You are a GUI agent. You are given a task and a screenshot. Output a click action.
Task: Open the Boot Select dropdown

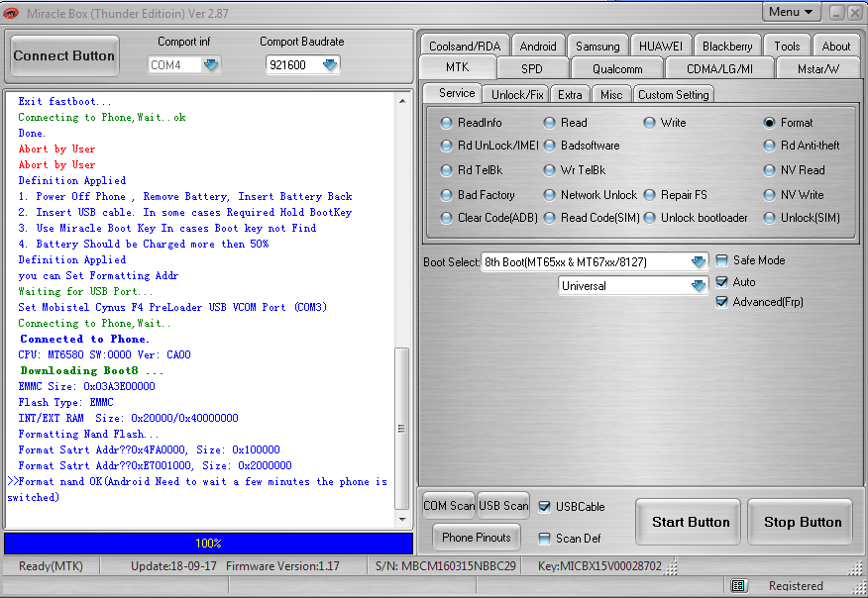699,261
